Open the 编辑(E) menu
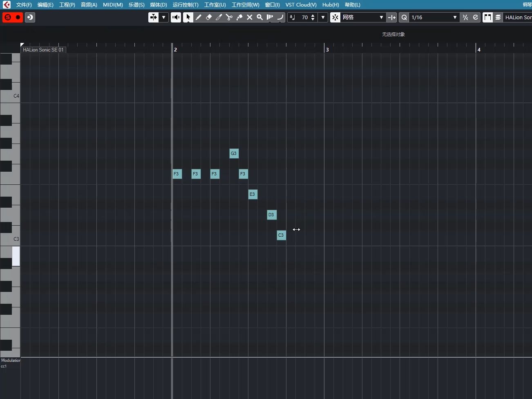Image resolution: width=532 pixels, height=399 pixels. 45,4
